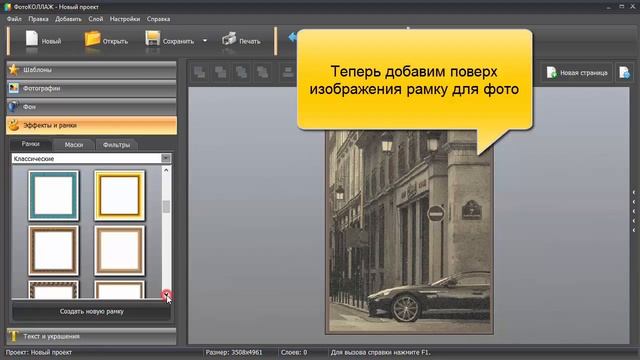640x360 pixels.
Task: Open the Правка menu
Action: point(38,19)
